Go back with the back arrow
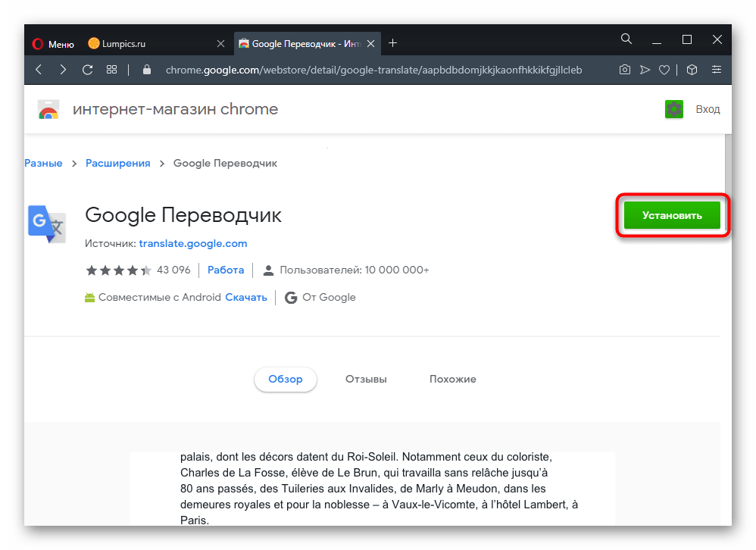The height and width of the screenshot is (550, 756). tap(39, 70)
